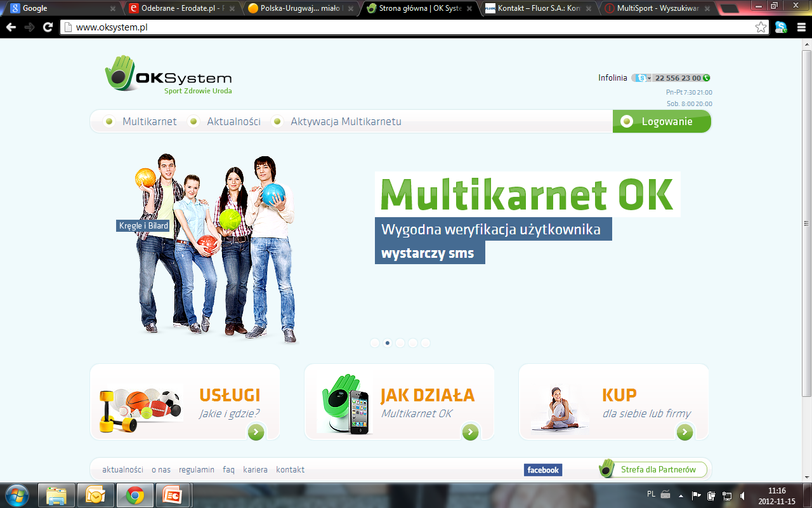Open the Windows Start button

[17, 495]
